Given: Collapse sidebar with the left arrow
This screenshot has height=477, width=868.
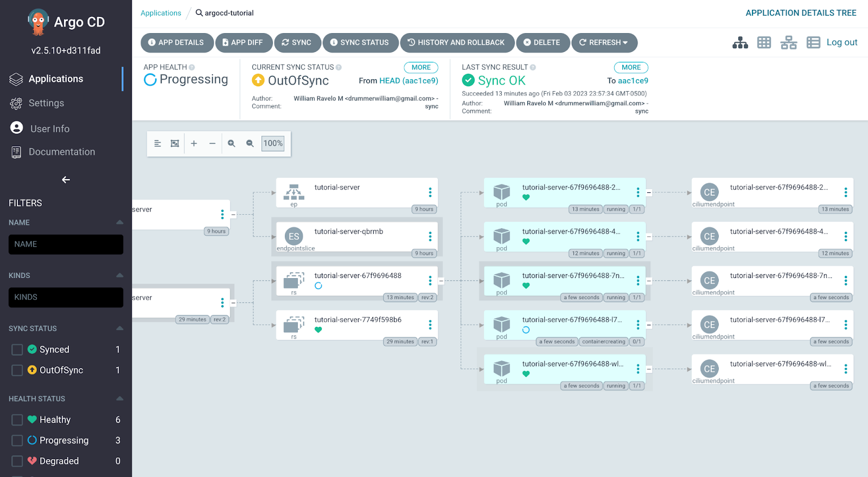Looking at the screenshot, I should pos(66,179).
